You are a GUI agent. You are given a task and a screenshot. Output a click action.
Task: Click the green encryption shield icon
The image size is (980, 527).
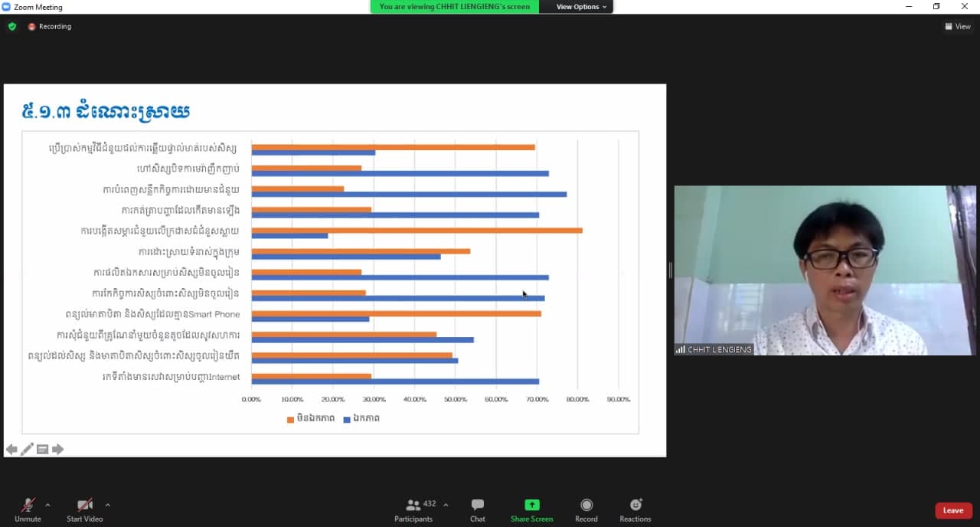pyautogui.click(x=12, y=26)
